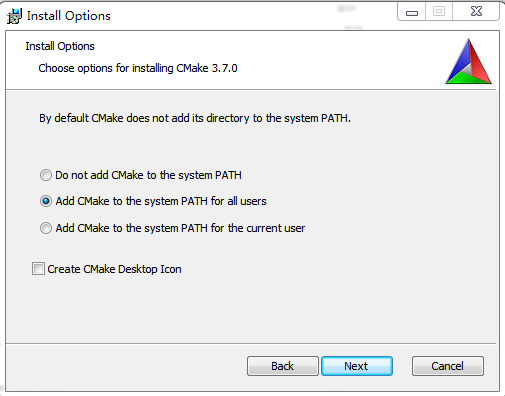The height and width of the screenshot is (396, 505).
Task: Click the label 'Add CMake to the system PATH for all users'
Action: click(x=161, y=201)
